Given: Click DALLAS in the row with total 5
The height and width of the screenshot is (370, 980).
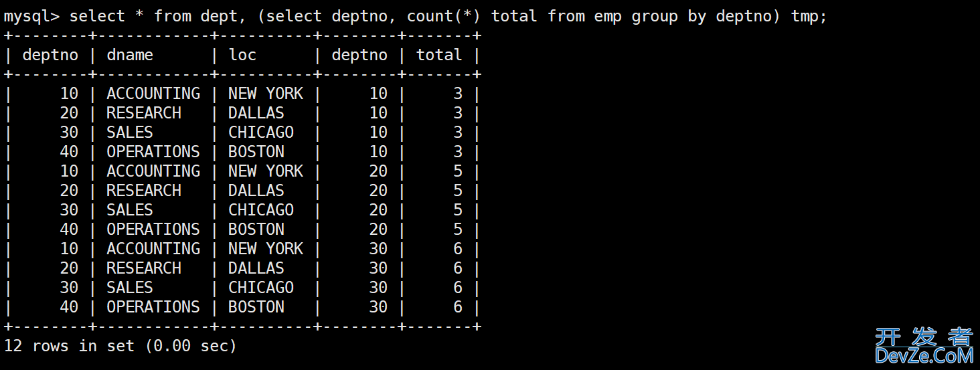Looking at the screenshot, I should click(256, 190).
